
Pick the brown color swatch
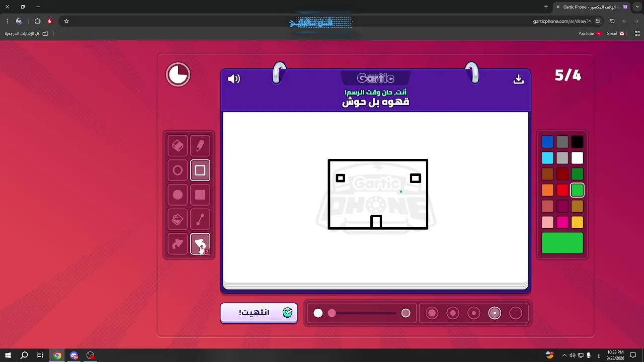547,174
